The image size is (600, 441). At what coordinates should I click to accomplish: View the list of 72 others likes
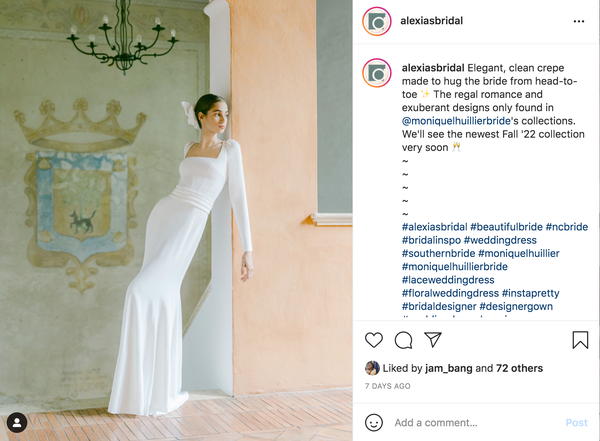(x=519, y=368)
